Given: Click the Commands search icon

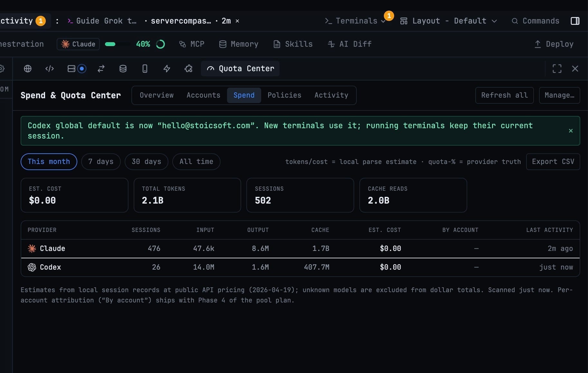Looking at the screenshot, I should coord(515,21).
